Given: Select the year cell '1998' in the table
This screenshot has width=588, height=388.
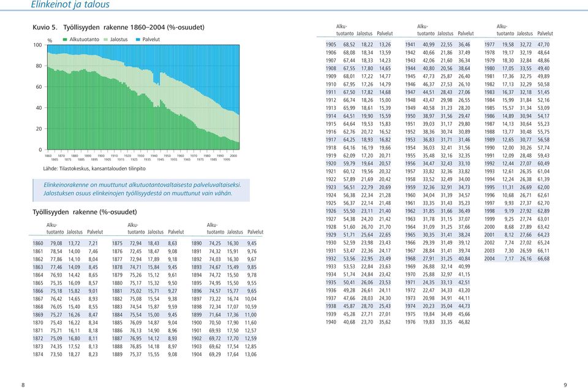Looking at the screenshot, I should pos(489,211).
